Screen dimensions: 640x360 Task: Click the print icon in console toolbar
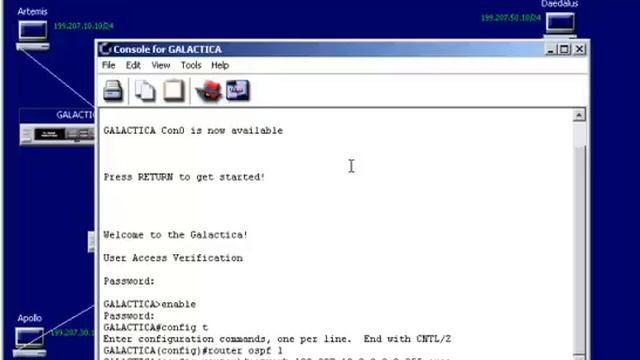point(113,90)
